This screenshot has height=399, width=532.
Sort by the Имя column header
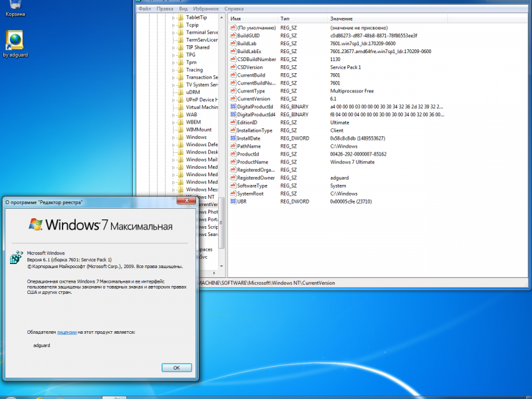point(253,19)
